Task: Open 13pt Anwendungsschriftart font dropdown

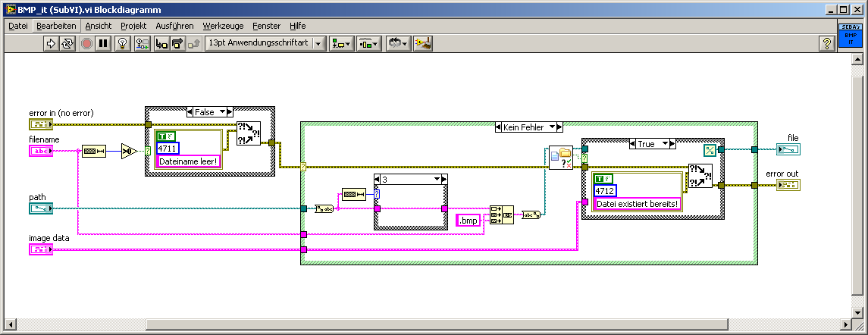Action: coord(265,43)
